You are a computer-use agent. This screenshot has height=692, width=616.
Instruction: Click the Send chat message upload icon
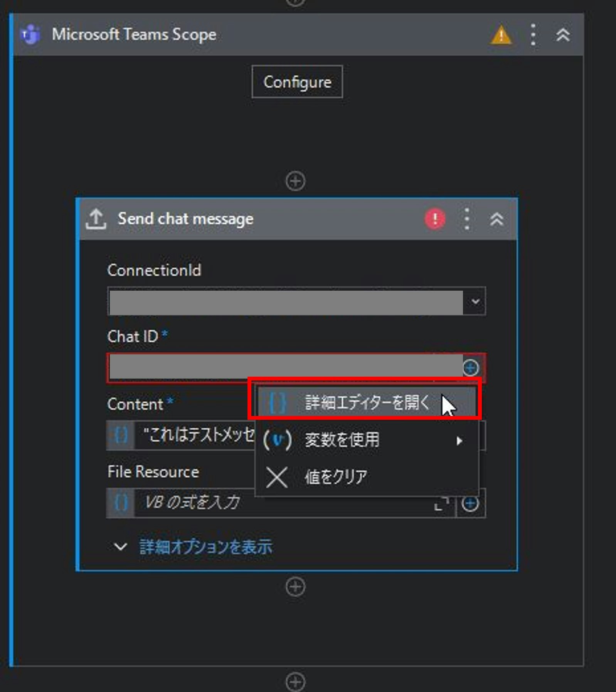(96, 219)
